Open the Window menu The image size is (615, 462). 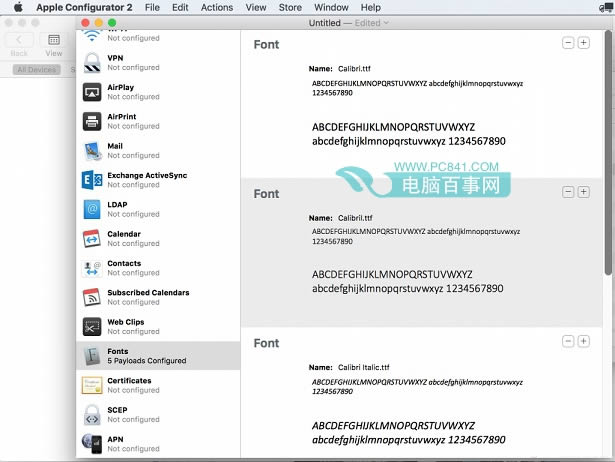tap(331, 7)
